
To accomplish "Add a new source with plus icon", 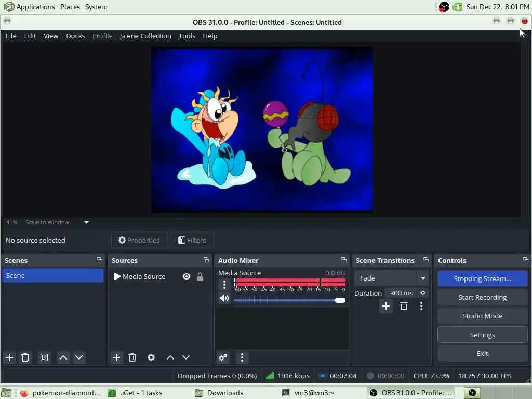I will 116,357.
